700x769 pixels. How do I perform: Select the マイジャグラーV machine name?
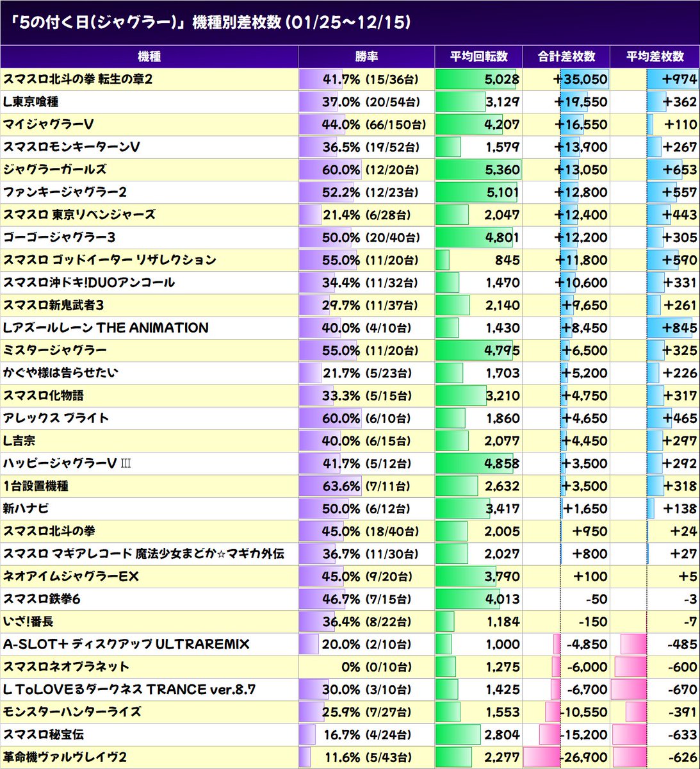(49, 124)
